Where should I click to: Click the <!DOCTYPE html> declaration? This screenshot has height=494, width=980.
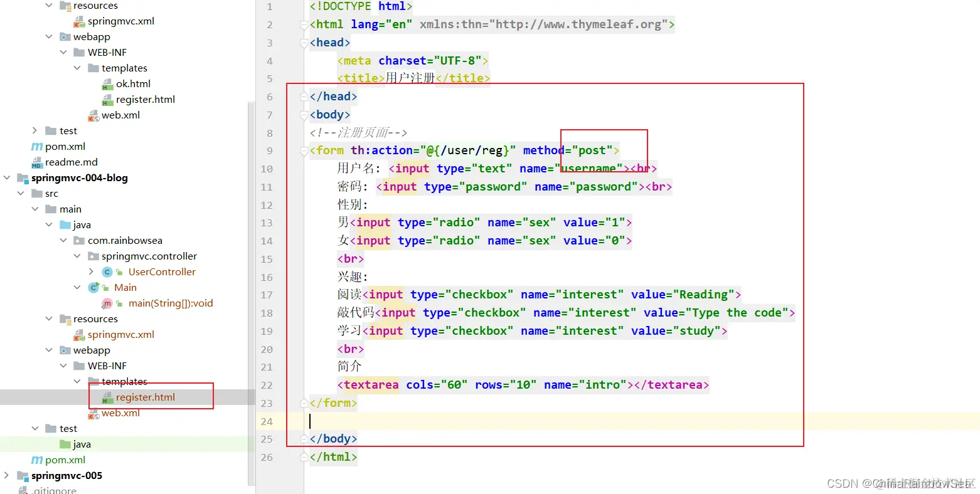tap(361, 6)
